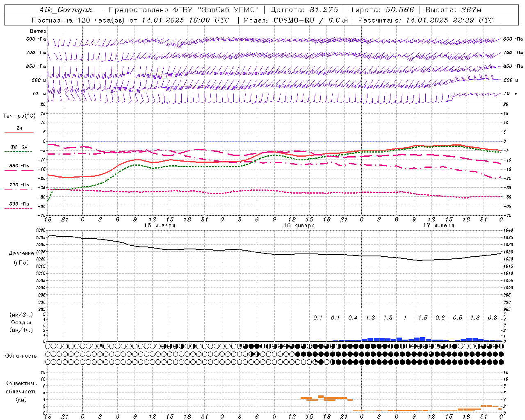Click the '(мм/1ч.)' hourly precipitation unit

(x=21, y=330)
